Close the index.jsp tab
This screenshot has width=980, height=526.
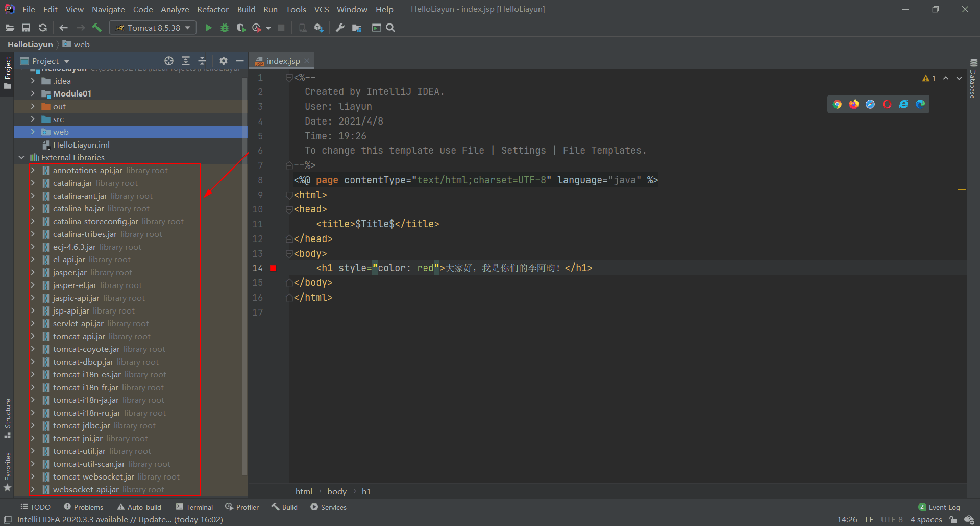307,61
